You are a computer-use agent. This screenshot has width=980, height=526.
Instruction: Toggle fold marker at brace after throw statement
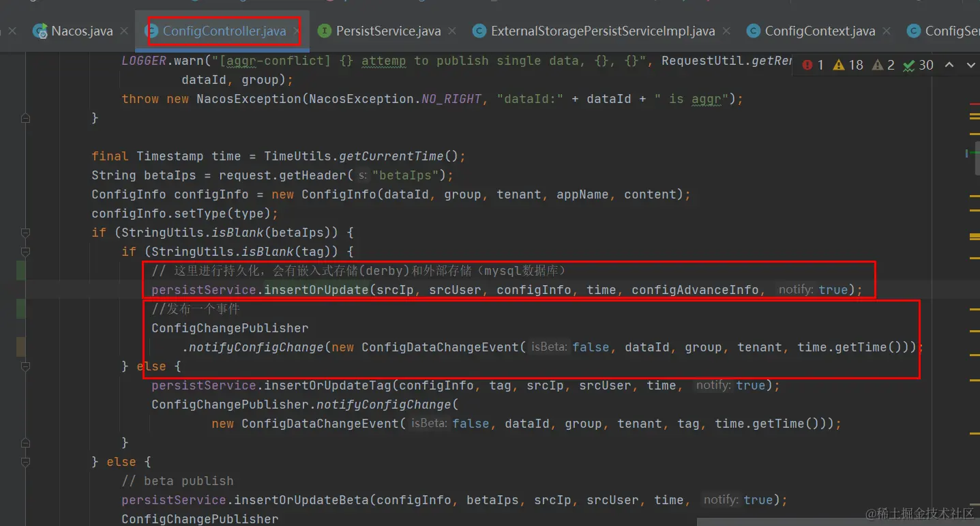point(25,118)
